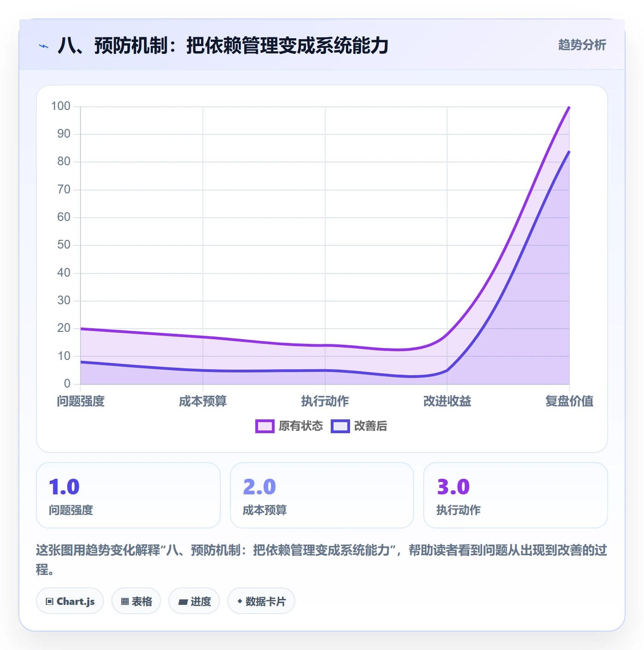644x650 pixels.
Task: Click the 40 y-axis tick label
Action: point(64,273)
